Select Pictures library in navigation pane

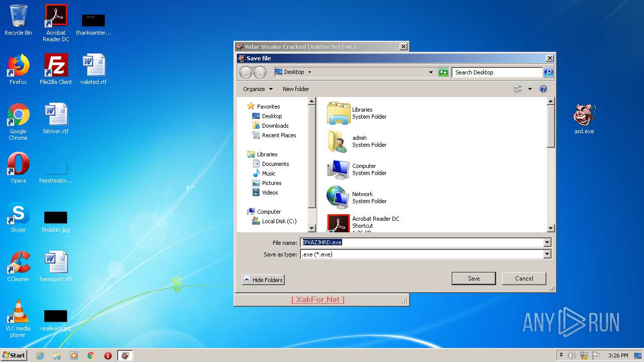tap(267, 183)
